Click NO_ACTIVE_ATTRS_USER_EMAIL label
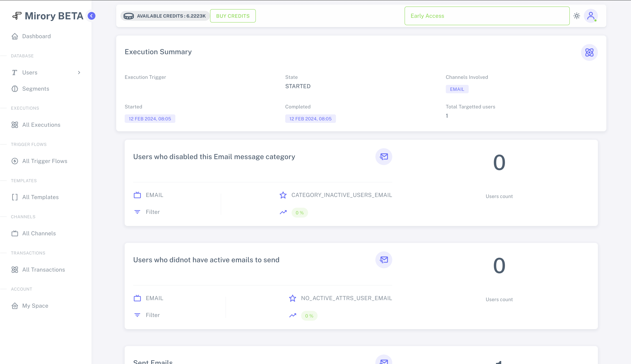 (346, 298)
